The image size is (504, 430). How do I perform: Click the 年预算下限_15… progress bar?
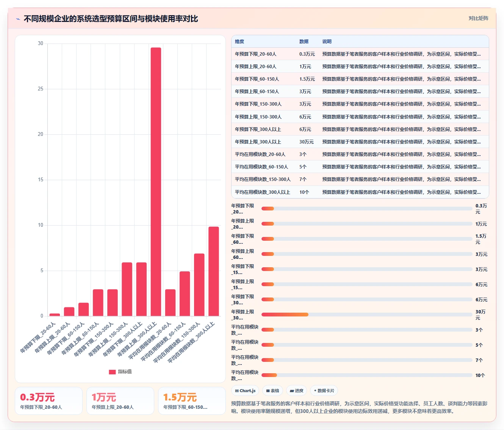(367, 269)
